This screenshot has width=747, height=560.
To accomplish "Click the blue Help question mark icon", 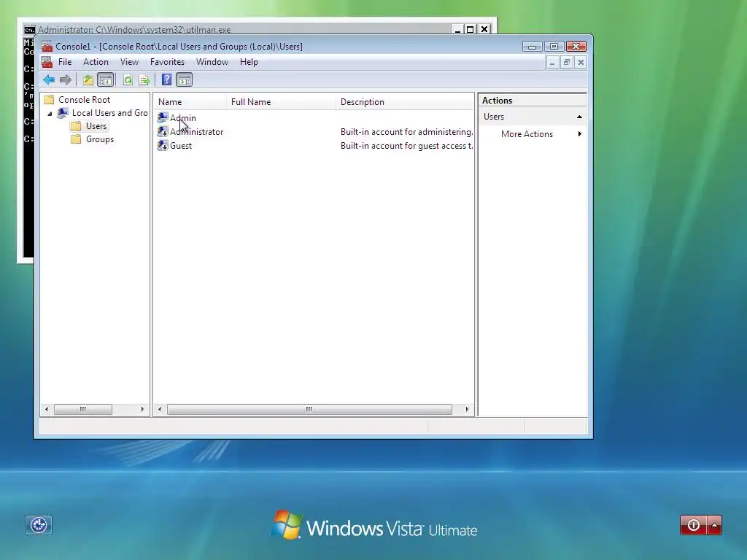I will pos(166,79).
